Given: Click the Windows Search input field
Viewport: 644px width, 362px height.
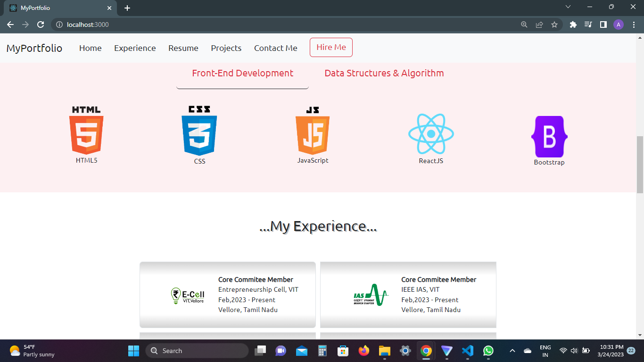Looking at the screenshot, I should tap(197, 351).
